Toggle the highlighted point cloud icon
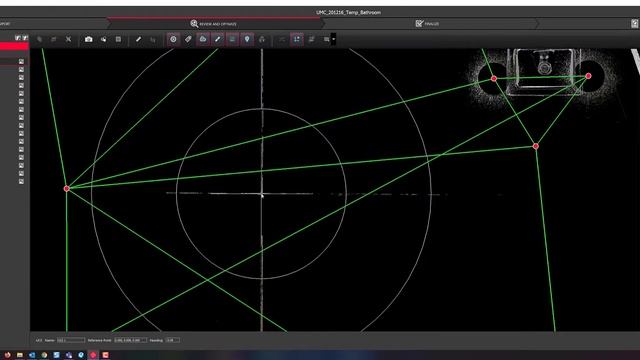This screenshot has width=640, height=360. [x=202, y=39]
